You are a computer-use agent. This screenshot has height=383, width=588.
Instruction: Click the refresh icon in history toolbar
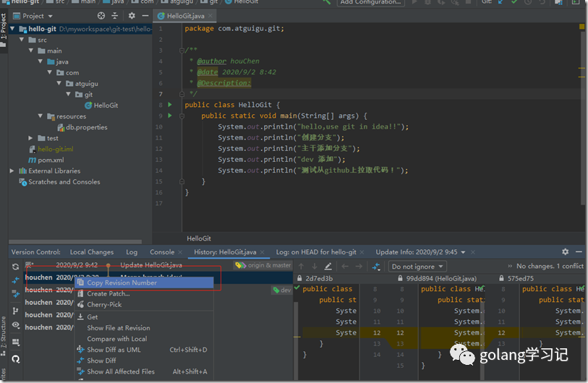tap(15, 267)
